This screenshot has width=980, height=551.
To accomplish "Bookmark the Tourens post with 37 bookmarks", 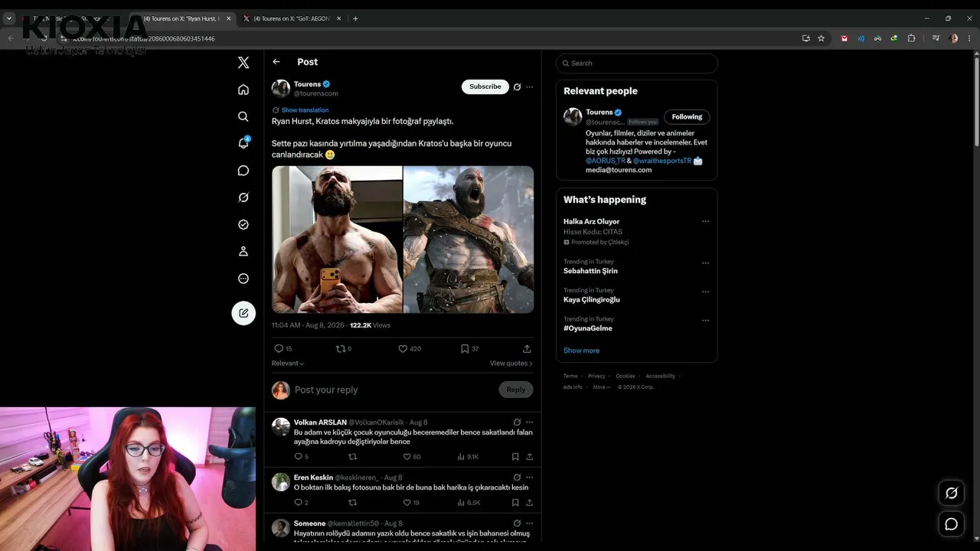I will tap(469, 348).
